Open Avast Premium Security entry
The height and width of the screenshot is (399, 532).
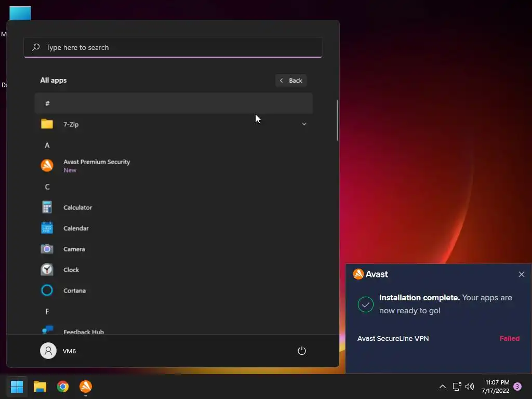click(x=174, y=166)
